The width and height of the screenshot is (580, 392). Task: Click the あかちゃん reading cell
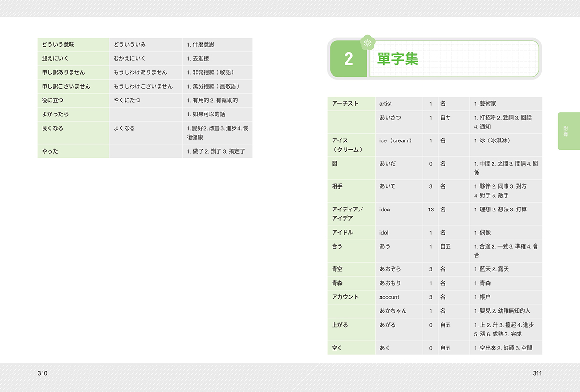point(395,311)
